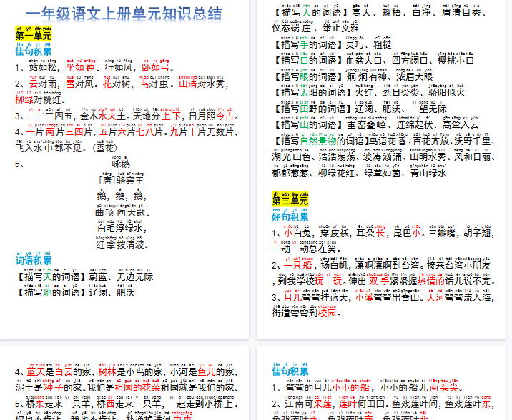Viewport: 512px width, 420px height.
Task: Select the yellow 第一单元 heading
Action: click(34, 34)
